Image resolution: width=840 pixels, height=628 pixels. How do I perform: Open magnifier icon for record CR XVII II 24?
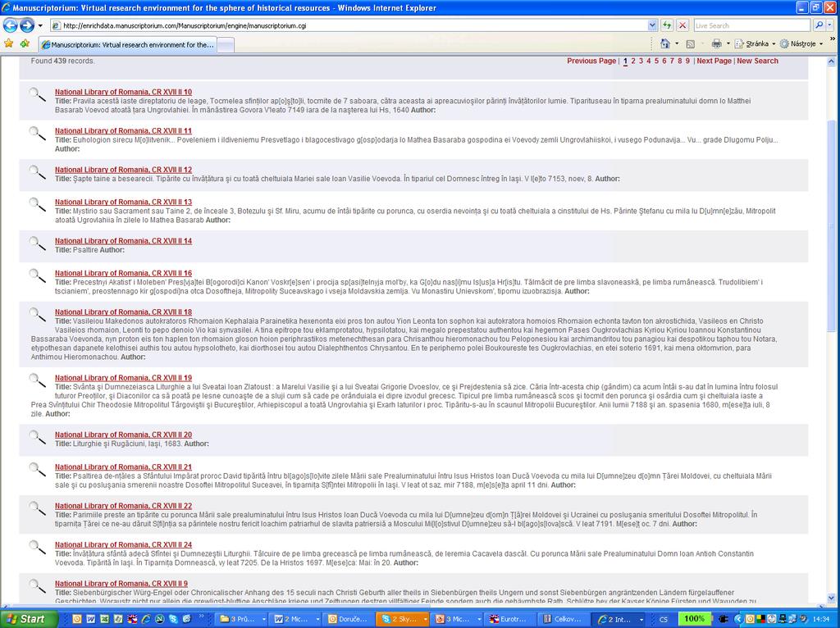[x=37, y=548]
